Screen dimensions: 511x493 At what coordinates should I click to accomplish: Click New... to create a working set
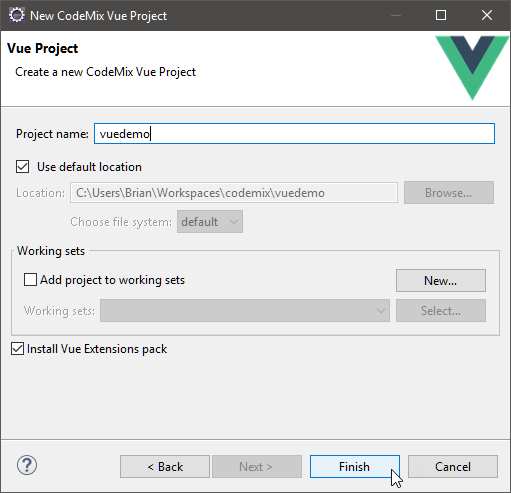point(441,281)
